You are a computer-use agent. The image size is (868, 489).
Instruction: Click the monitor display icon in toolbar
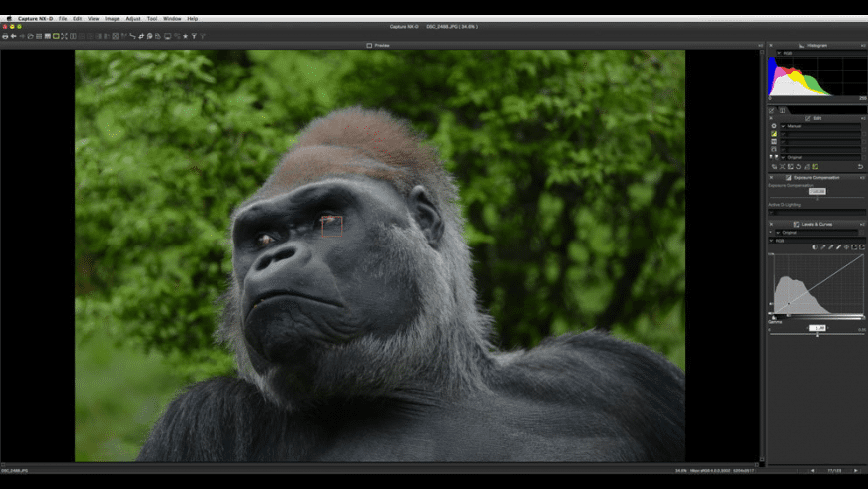(167, 36)
